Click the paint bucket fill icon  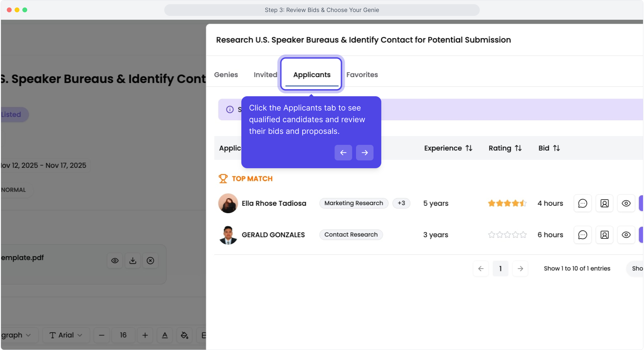click(x=184, y=335)
